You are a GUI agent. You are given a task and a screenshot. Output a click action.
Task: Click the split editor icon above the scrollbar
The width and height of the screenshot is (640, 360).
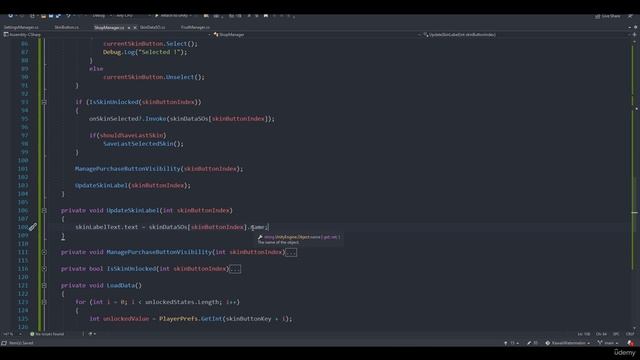(x=634, y=35)
